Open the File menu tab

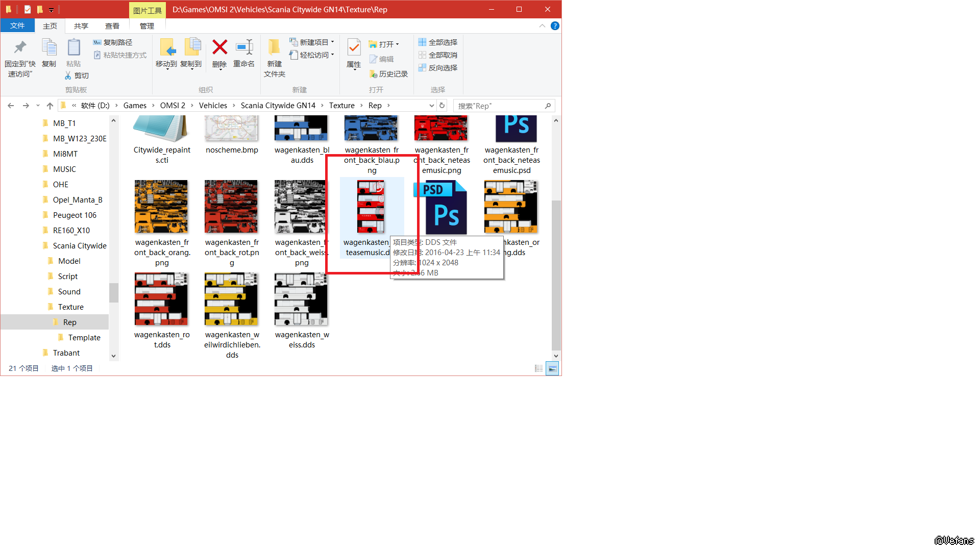coord(17,26)
